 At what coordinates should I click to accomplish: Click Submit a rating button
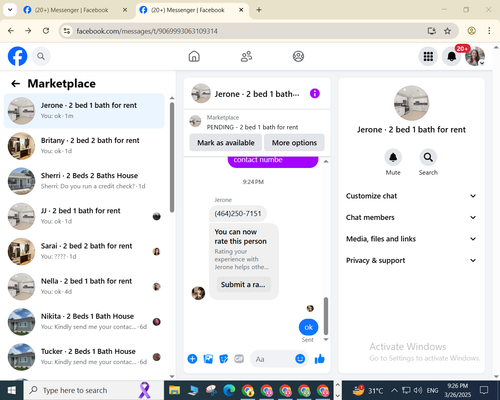tap(243, 285)
